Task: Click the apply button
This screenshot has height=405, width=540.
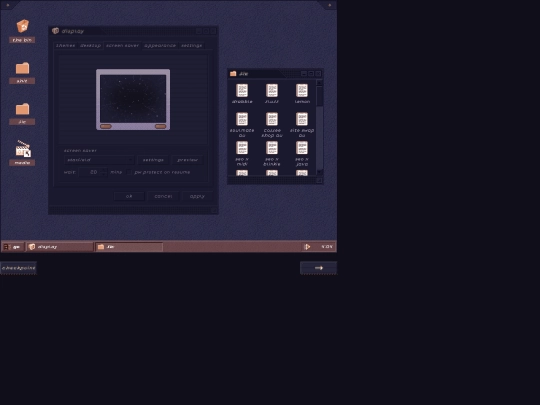Action: click(197, 196)
